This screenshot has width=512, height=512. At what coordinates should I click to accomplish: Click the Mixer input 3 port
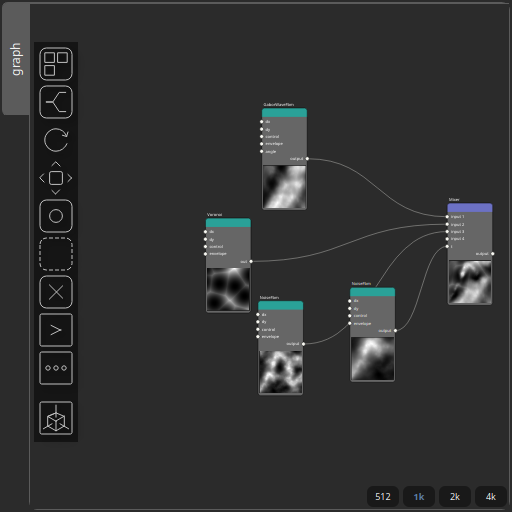click(447, 232)
